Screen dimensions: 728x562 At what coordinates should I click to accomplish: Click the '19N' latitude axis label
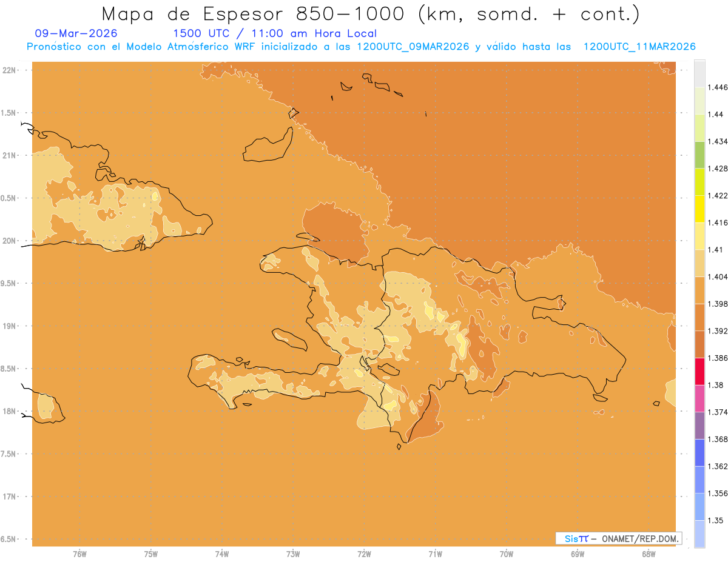click(x=10, y=326)
